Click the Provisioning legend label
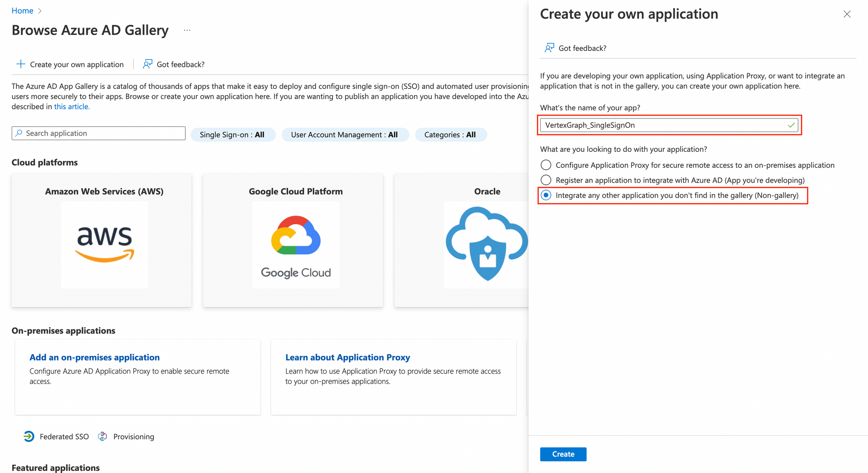Screen dimensions: 868x473 pyautogui.click(x=134, y=437)
